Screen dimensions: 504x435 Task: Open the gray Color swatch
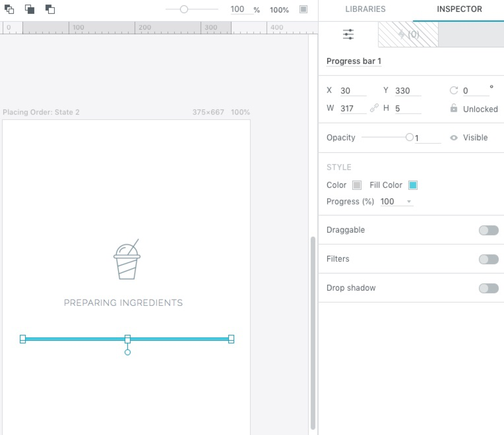[x=357, y=185]
